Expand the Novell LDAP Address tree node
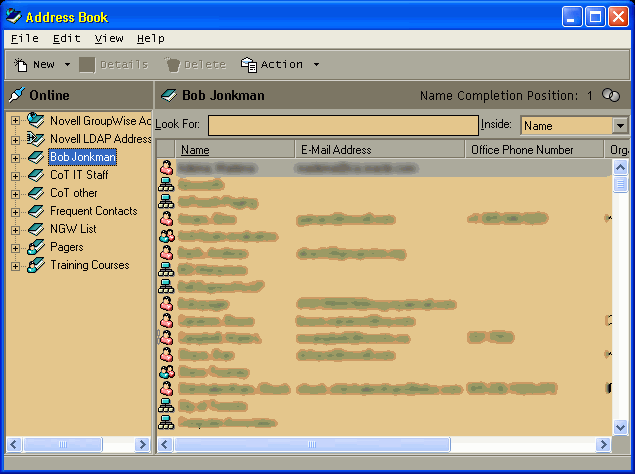Screen dimensions: 635x474 point(16,140)
